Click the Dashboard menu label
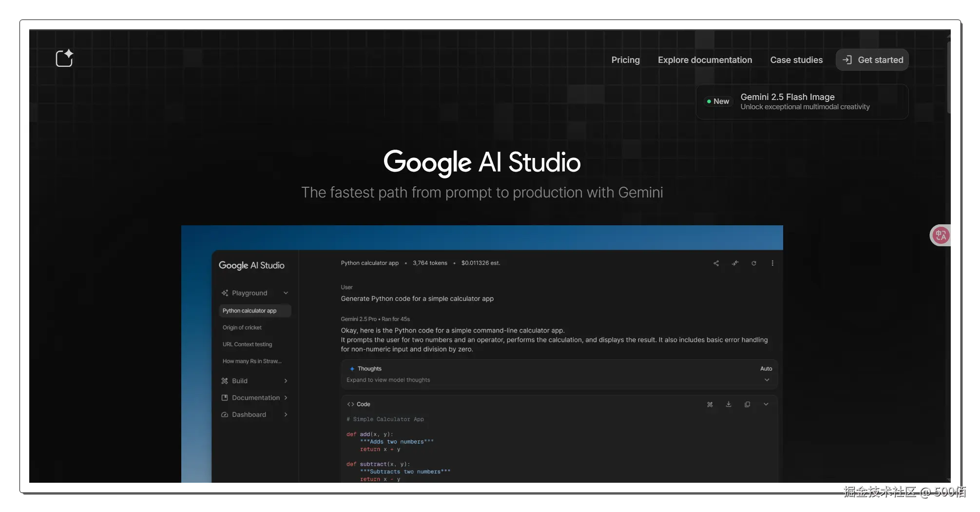The image size is (980, 512). pos(249,414)
